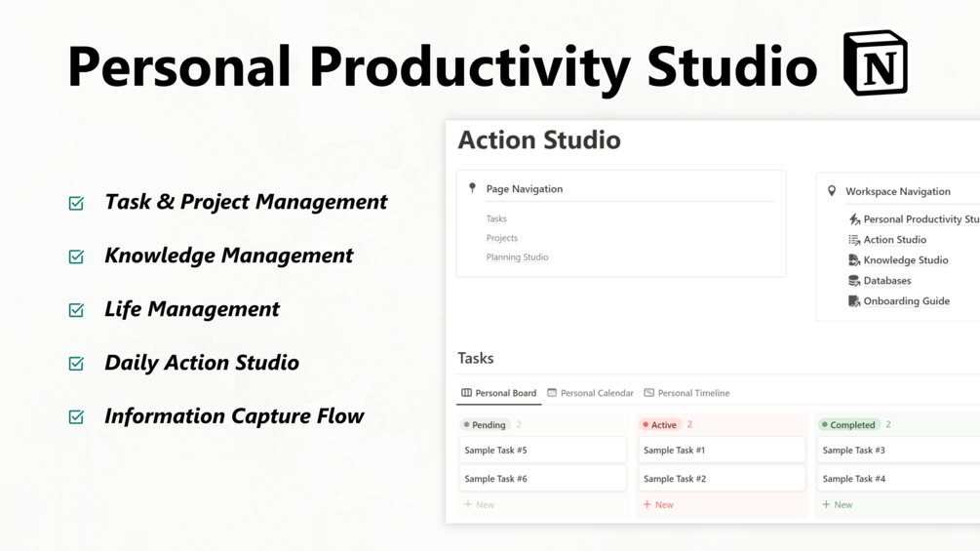Click the Active status tag
Viewport: 980px width, 551px height.
point(660,425)
